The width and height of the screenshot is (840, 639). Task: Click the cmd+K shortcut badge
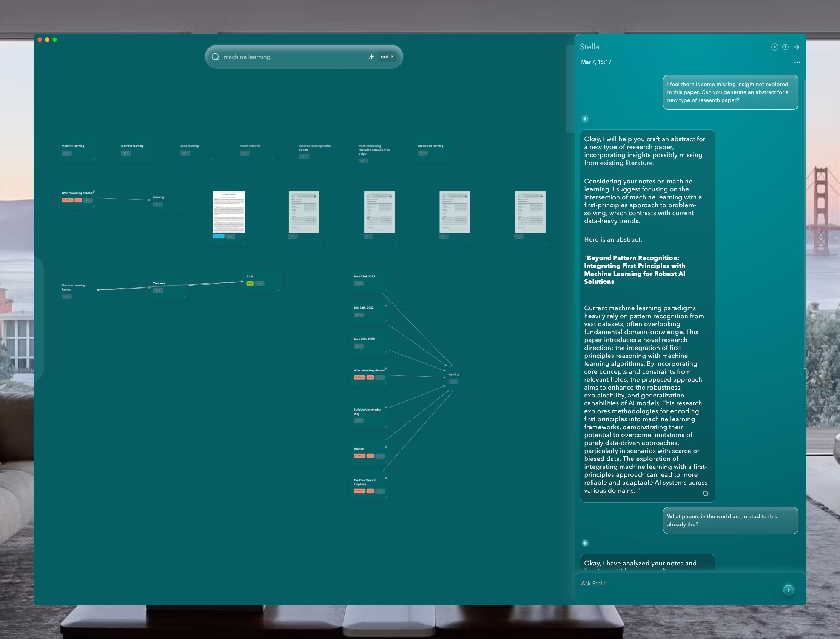coord(387,57)
